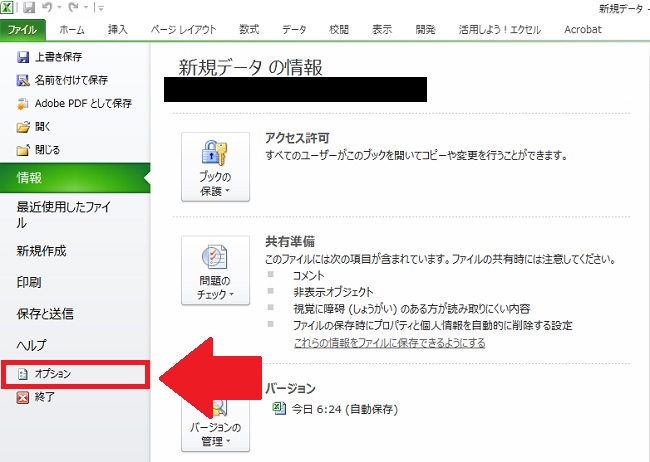
Task: Click the 問題のチェック checklist document icon
Action: [214, 257]
